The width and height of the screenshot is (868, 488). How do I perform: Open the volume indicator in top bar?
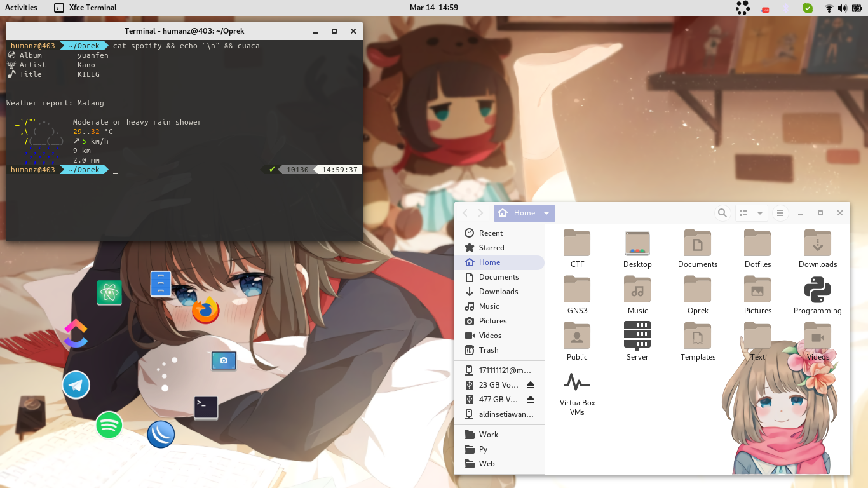(843, 8)
